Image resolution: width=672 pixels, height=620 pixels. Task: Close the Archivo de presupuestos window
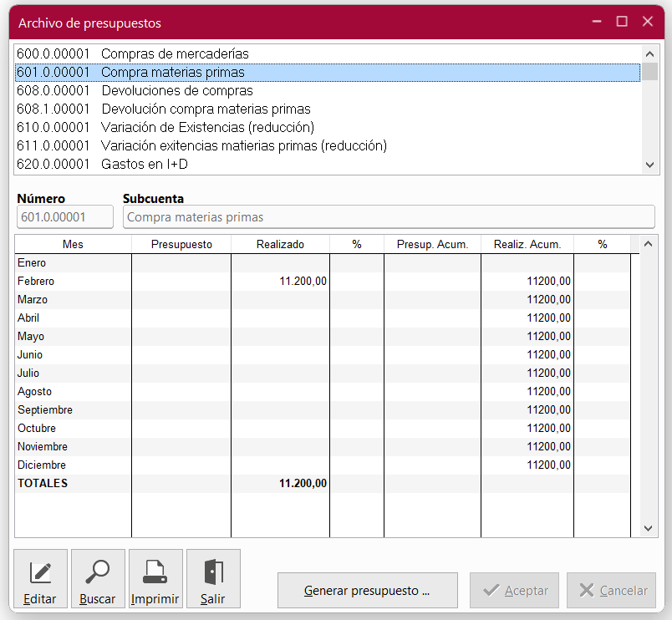point(648,22)
